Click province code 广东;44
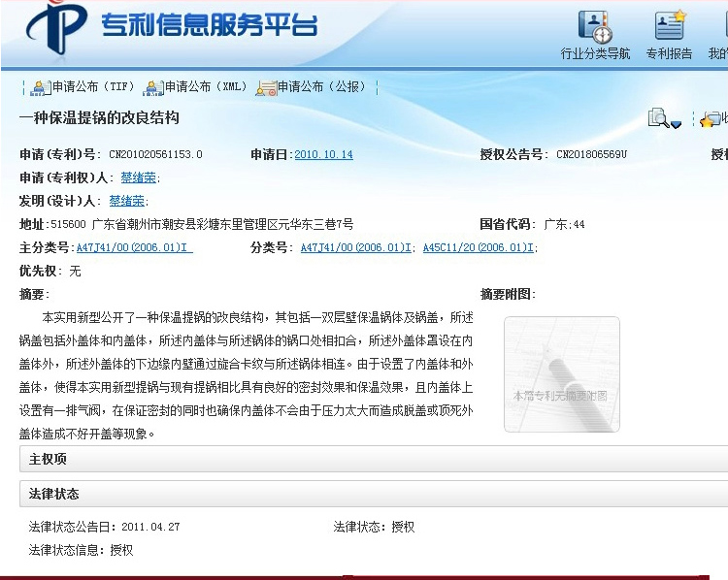 tap(564, 224)
